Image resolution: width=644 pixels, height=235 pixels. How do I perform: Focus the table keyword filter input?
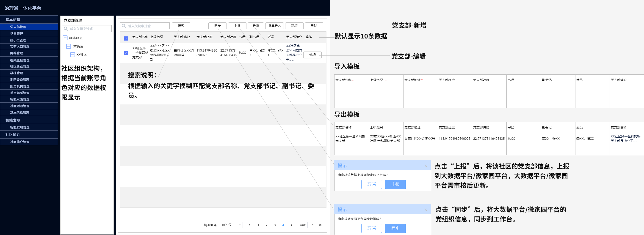tap(145, 26)
